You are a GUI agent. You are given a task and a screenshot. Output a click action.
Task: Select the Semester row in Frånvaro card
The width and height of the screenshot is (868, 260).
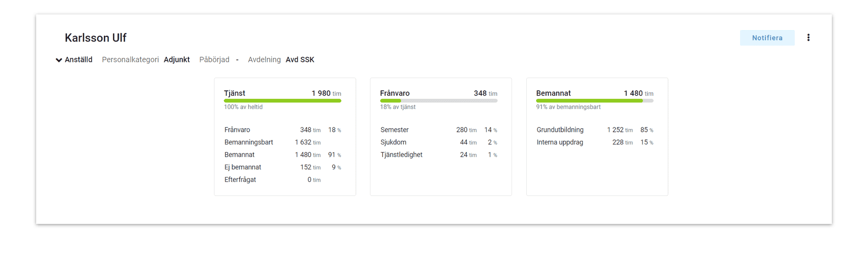pos(394,130)
